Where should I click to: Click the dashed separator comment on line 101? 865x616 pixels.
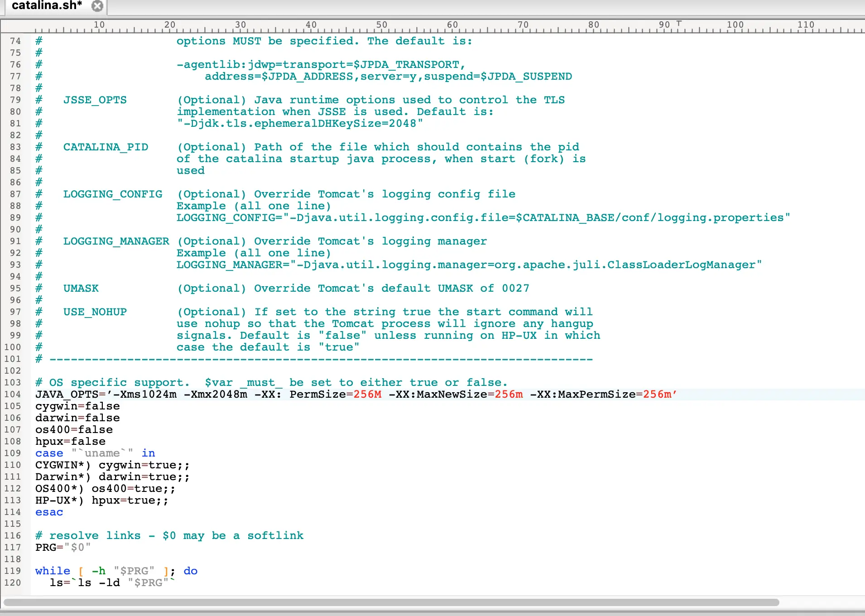point(314,359)
